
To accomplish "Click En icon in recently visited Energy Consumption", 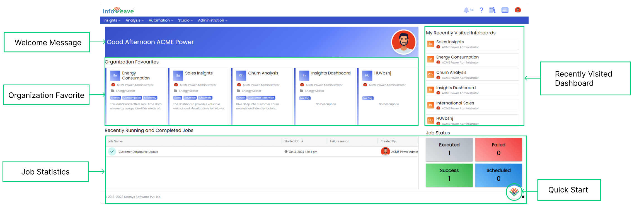I will tap(430, 59).
